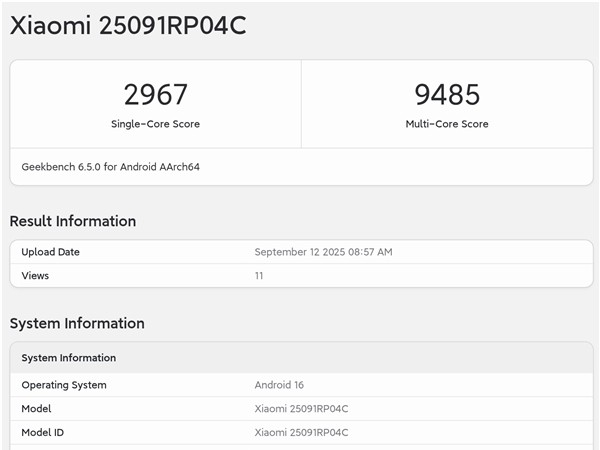Select the 2967 single-core score number

(155, 95)
